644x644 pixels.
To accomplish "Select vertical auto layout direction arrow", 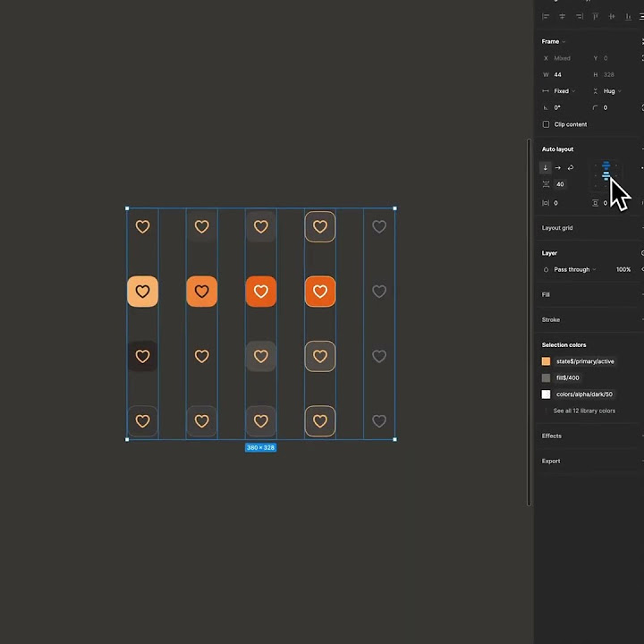I will click(x=546, y=167).
